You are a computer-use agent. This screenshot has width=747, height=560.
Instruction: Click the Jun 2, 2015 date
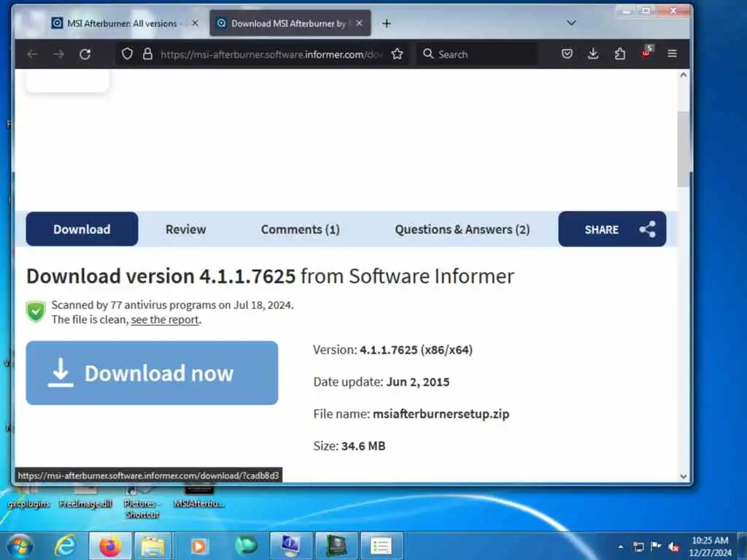point(418,382)
